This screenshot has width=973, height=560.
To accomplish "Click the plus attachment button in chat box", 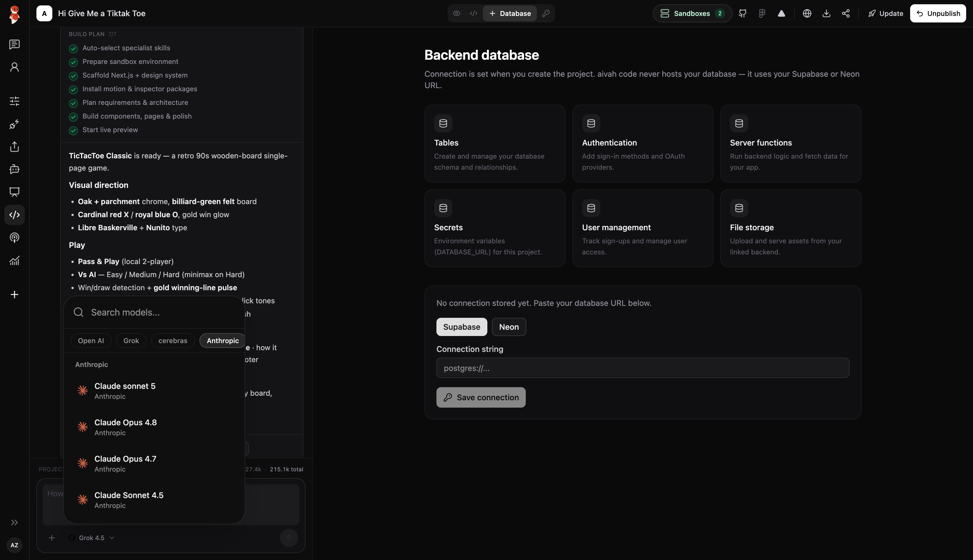I will (51, 538).
